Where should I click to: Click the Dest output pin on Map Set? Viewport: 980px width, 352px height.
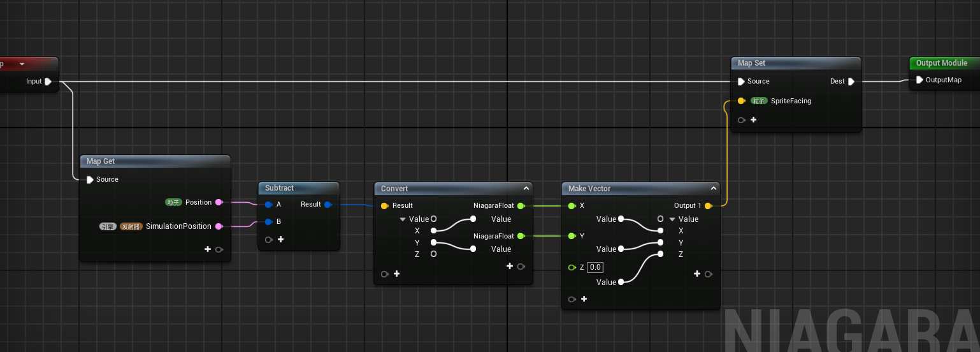point(851,82)
